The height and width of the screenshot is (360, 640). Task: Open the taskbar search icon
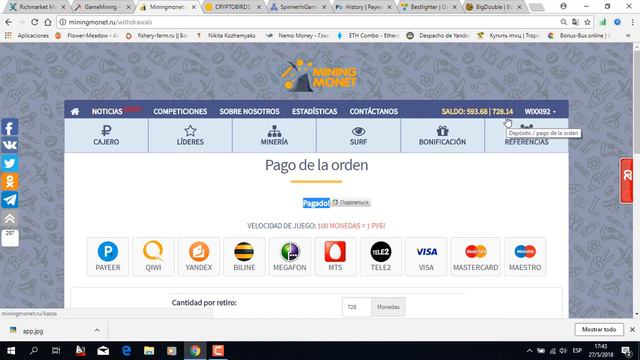click(34, 351)
